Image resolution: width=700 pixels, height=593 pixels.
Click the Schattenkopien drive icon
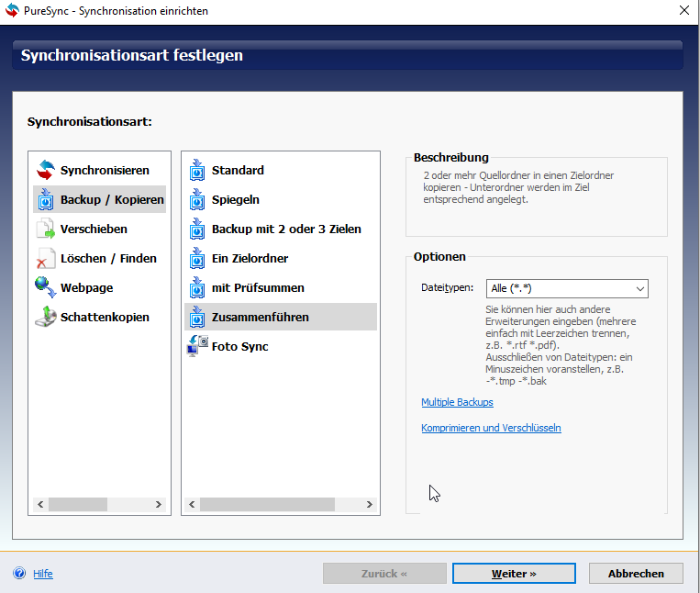click(46, 317)
